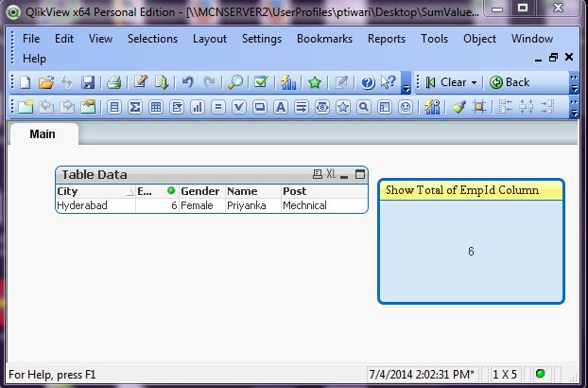Undo the last layout change
588x388 pixels.
tap(187, 82)
